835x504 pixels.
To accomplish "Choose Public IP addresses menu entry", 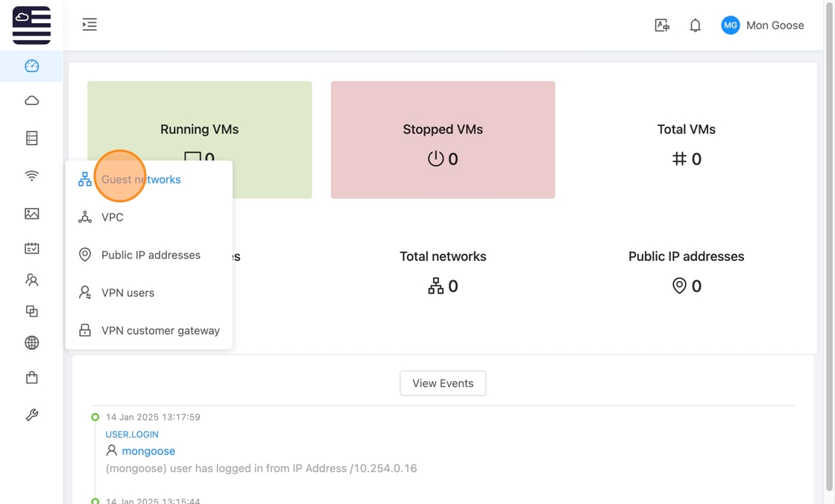I will click(151, 255).
